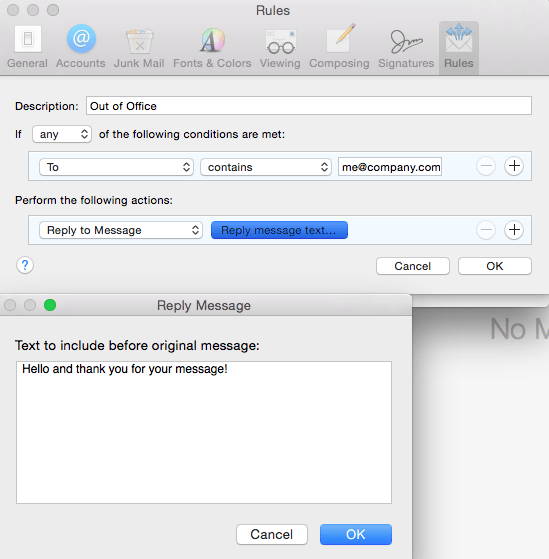This screenshot has height=559, width=549.
Task: Open the help question mark button
Action: (x=25, y=265)
